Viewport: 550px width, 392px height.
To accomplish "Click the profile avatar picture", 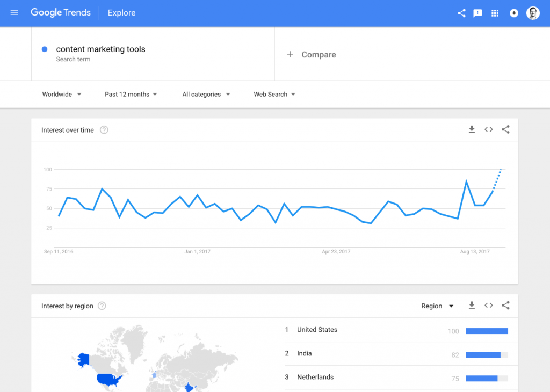I will tap(532, 13).
